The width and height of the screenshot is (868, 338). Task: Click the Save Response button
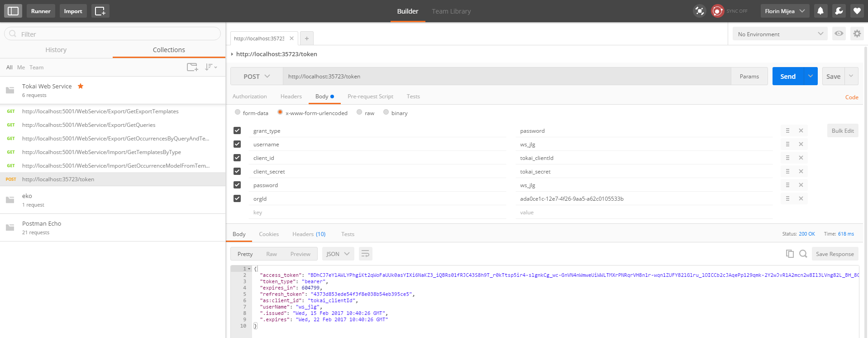tap(835, 254)
